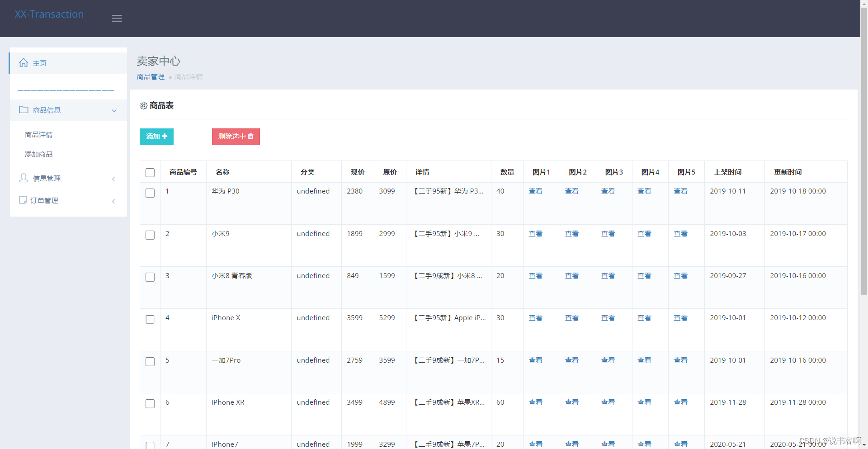View 图片2 for iPhone XR
This screenshot has width=868, height=449.
point(572,402)
